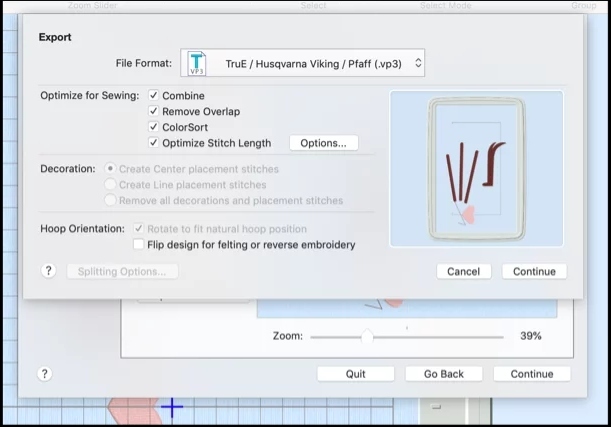Image resolution: width=611 pixels, height=427 pixels.
Task: Toggle the ColorSort checkbox
Action: pos(154,127)
